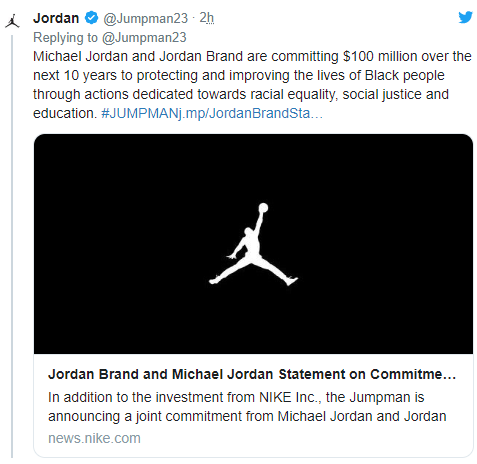The height and width of the screenshot is (464, 477).
Task: Click the vertical reply thread line
Action: (12, 247)
